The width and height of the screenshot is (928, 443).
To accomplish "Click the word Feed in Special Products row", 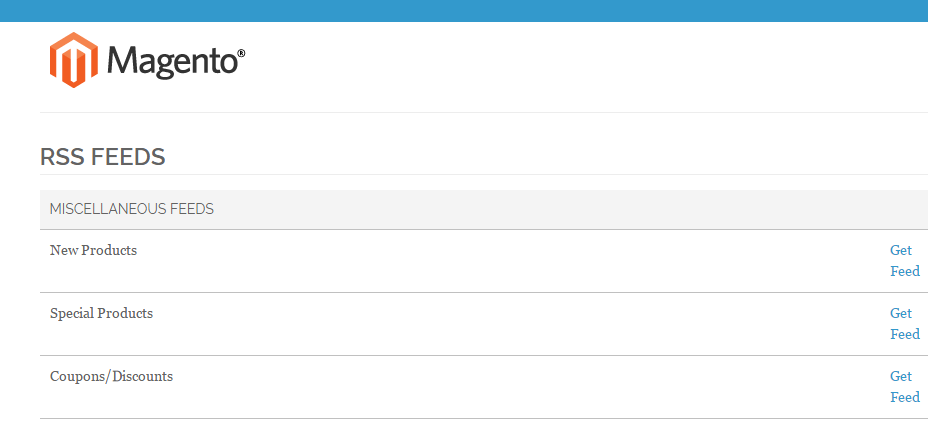I will pyautogui.click(x=905, y=334).
